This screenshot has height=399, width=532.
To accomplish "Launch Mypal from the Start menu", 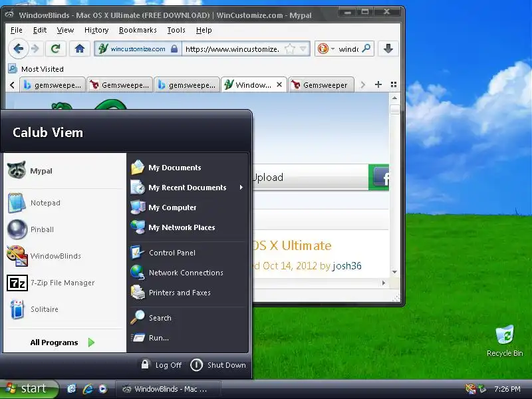I will pyautogui.click(x=64, y=171).
